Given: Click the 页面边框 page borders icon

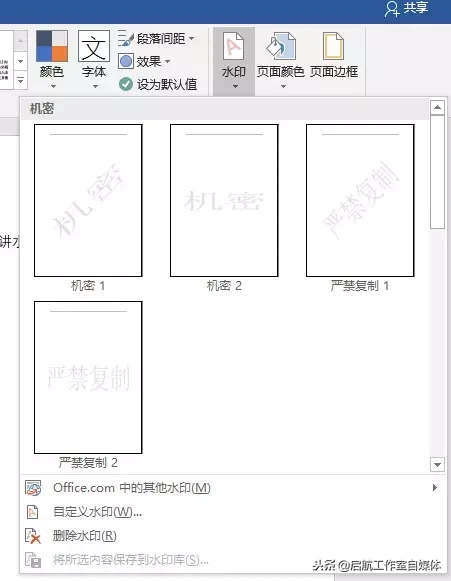Looking at the screenshot, I should (x=334, y=46).
